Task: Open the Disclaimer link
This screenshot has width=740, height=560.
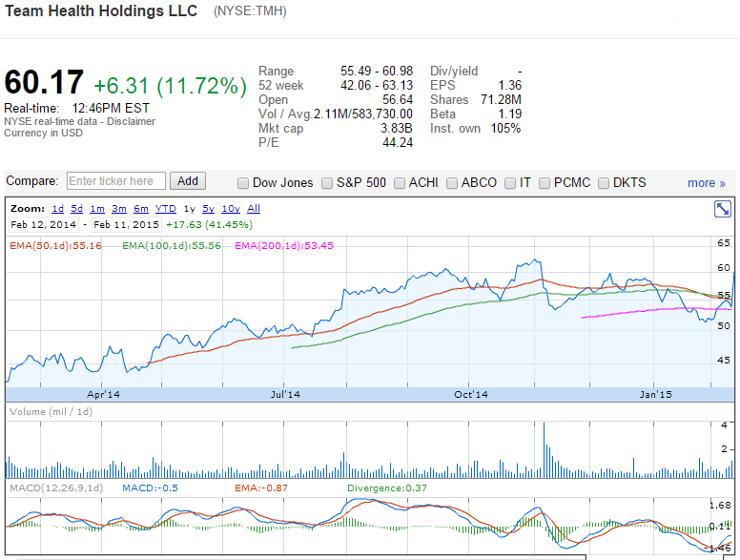Action: (x=130, y=121)
